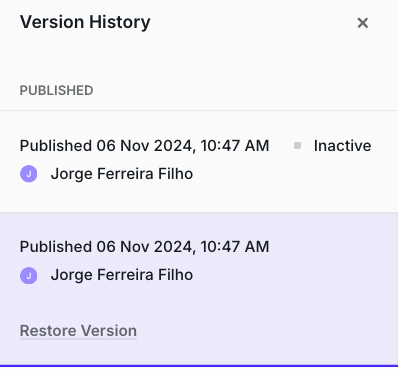Click the purple J avatar in Inactive entry
Image resolution: width=398 pixels, height=369 pixels.
(x=29, y=174)
